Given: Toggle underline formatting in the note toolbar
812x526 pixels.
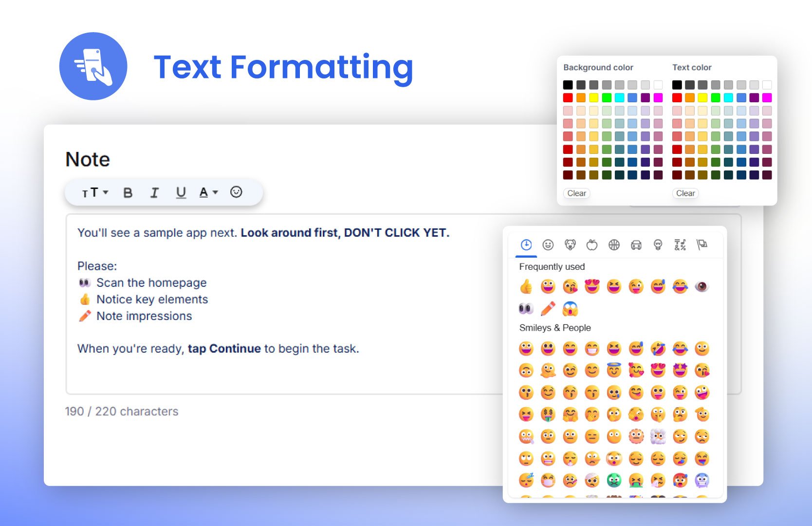Looking at the screenshot, I should (x=181, y=193).
